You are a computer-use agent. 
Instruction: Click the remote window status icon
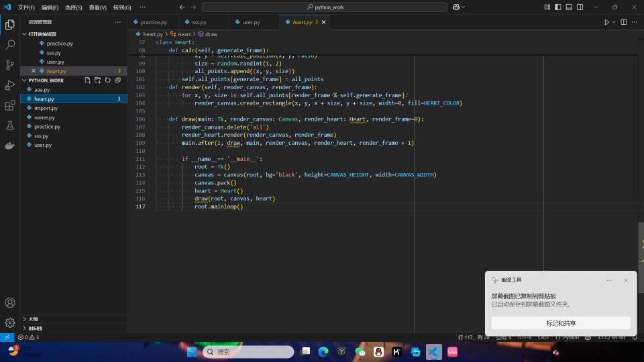click(7, 337)
